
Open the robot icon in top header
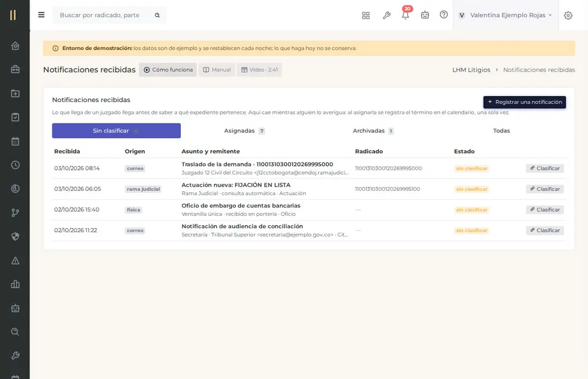point(425,15)
